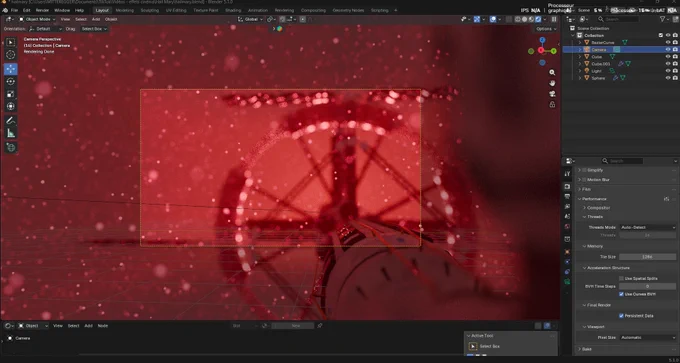
Task: Open Object Mode dropdown
Action: (x=37, y=19)
